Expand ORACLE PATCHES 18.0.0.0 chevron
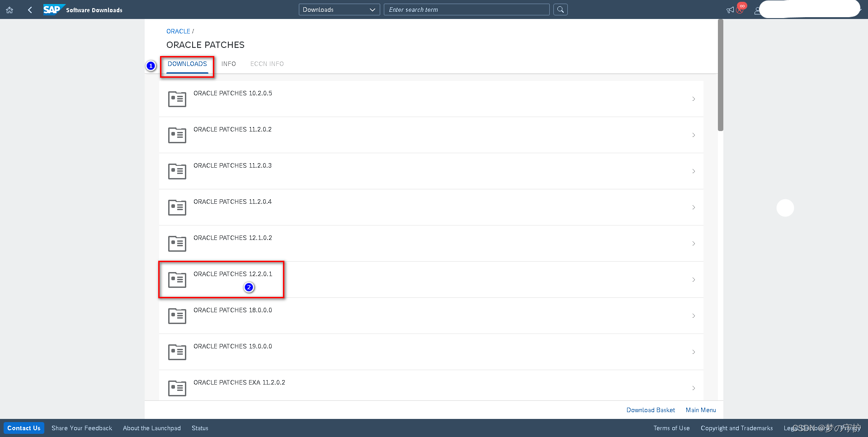Screen dimensions: 868x437 coord(693,316)
